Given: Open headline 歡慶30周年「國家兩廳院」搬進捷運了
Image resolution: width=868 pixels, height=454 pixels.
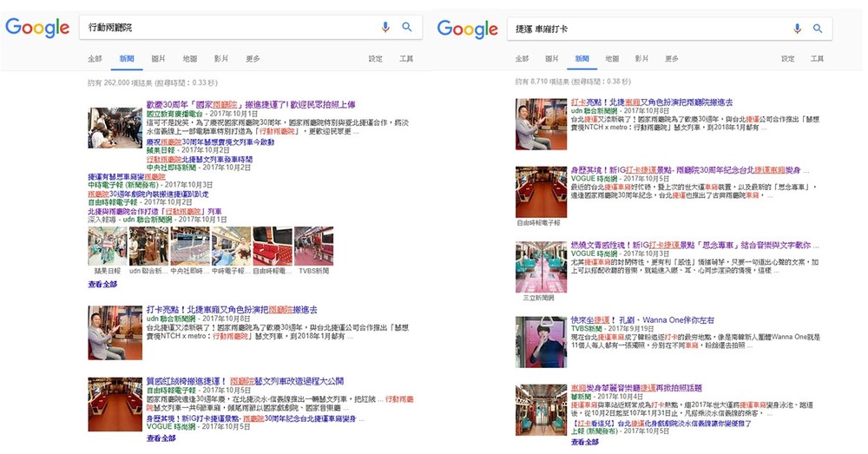Looking at the screenshot, I should tap(251, 104).
